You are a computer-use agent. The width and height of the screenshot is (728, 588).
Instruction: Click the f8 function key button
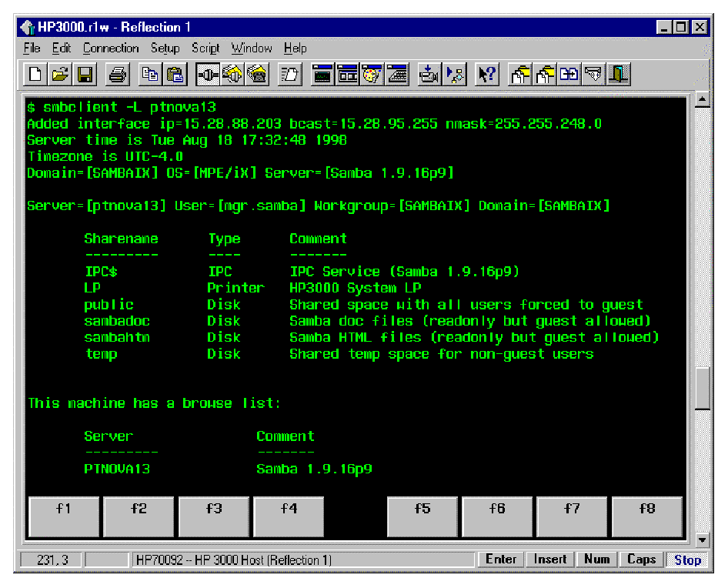click(647, 516)
